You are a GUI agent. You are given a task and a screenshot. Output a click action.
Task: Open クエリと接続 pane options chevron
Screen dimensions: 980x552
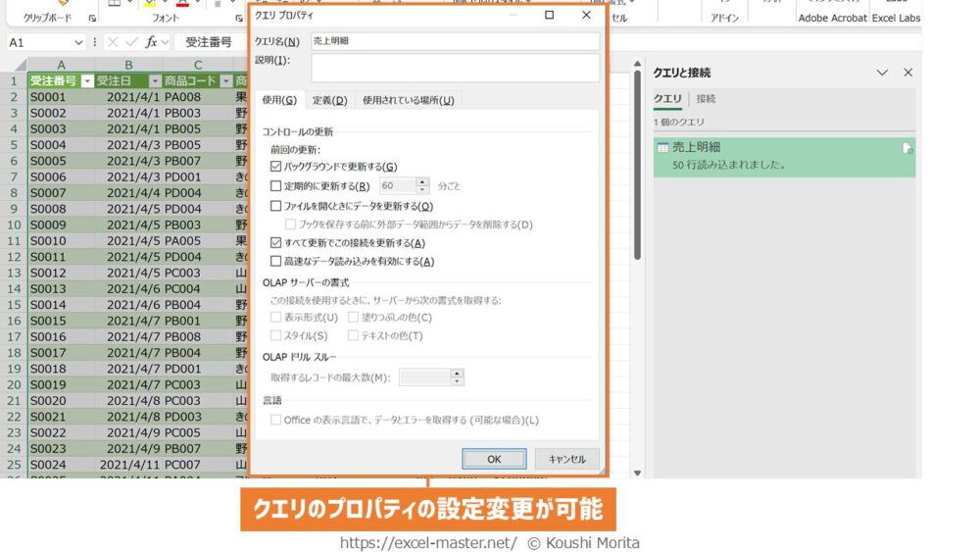click(x=882, y=73)
